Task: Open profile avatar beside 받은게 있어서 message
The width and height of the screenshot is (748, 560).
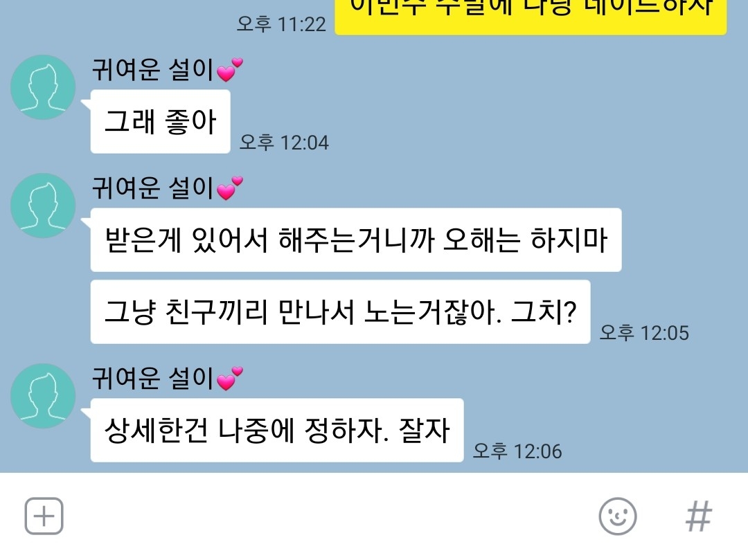Action: coord(43,206)
